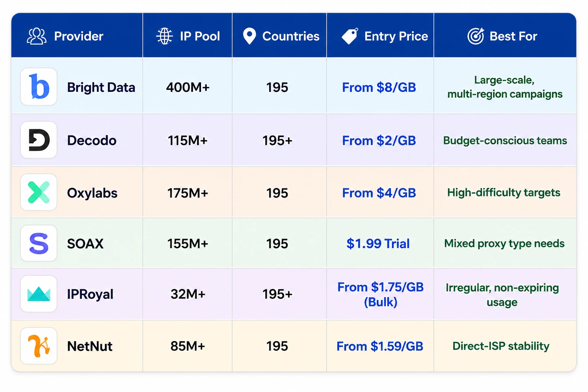Click the Oxylabs provider name
588x392 pixels.
point(92,193)
